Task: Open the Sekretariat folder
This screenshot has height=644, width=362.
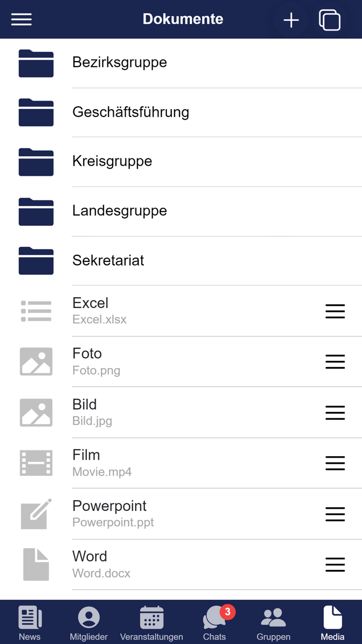Action: (x=108, y=260)
